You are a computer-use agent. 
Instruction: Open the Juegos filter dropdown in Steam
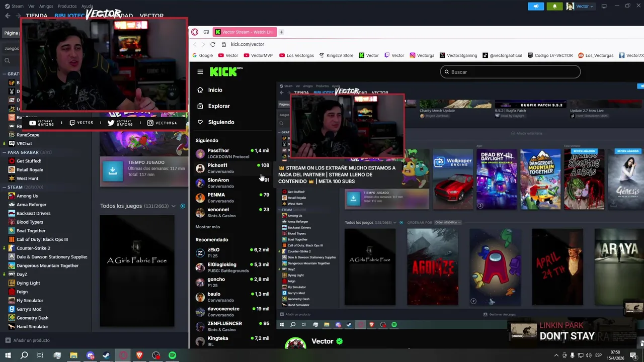tap(12, 48)
